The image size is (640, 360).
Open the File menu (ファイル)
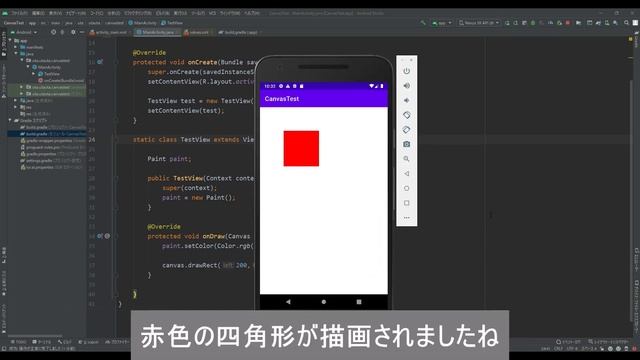coord(19,13)
